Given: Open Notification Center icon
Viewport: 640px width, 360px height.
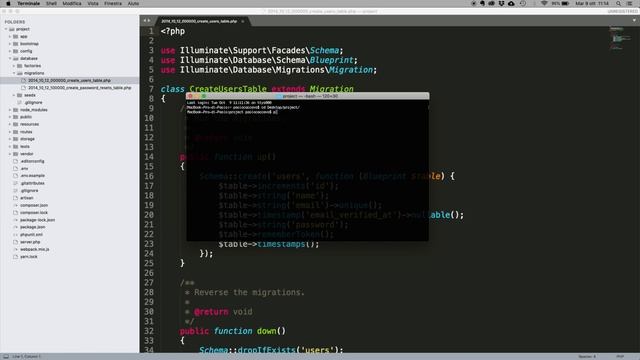Looking at the screenshot, I should [x=630, y=3].
